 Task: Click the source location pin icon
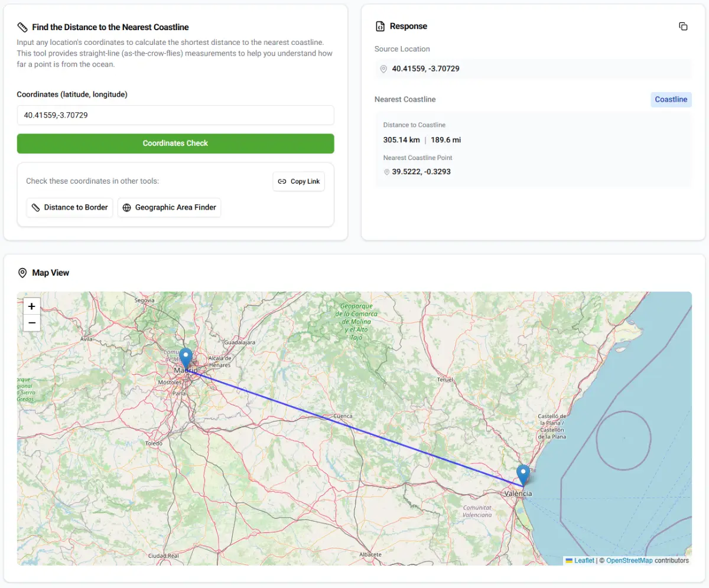(x=383, y=69)
